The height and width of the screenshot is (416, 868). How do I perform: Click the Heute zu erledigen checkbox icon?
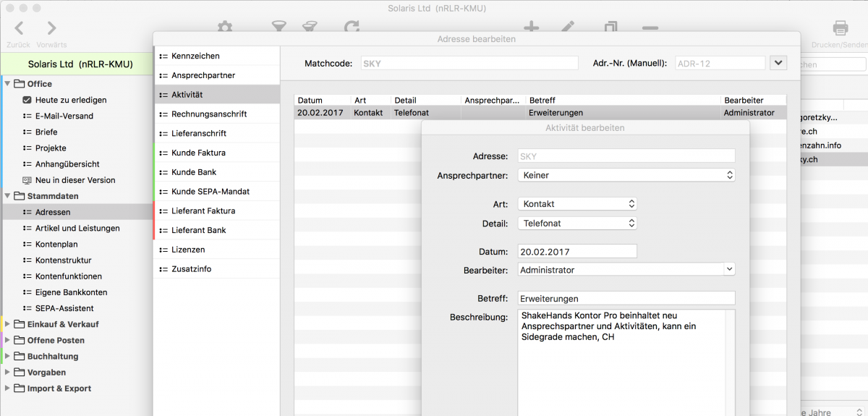(27, 100)
